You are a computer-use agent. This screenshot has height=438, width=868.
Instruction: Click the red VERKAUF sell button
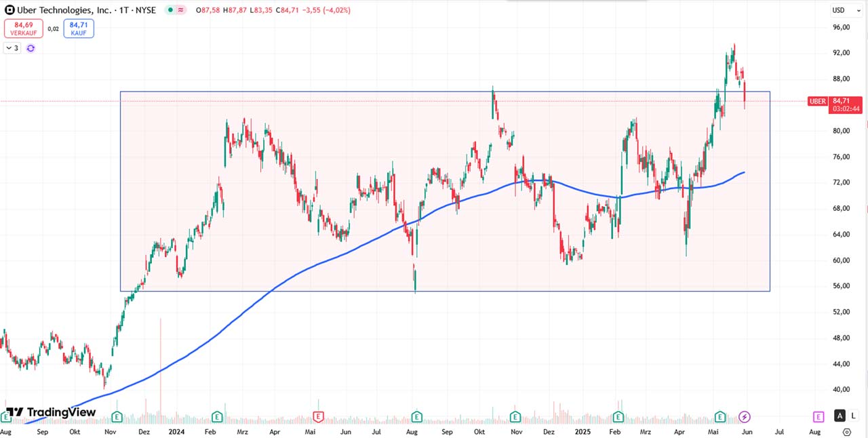point(24,28)
